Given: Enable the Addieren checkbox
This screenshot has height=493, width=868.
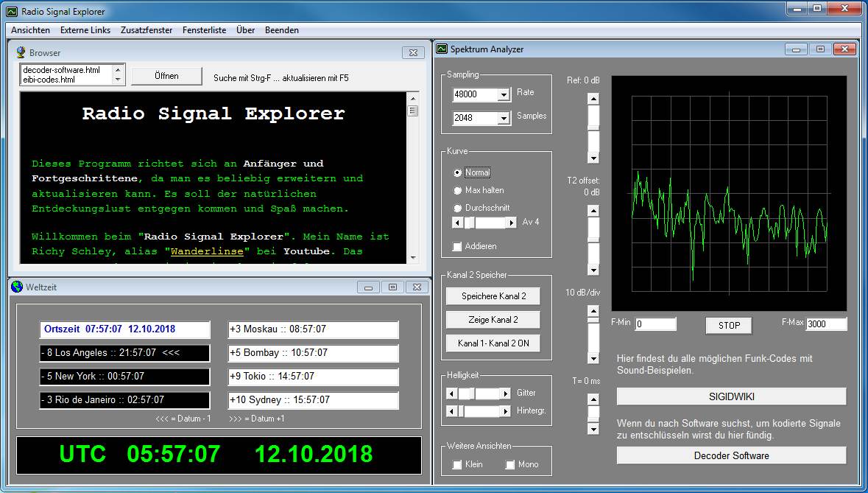Looking at the screenshot, I should [x=457, y=246].
